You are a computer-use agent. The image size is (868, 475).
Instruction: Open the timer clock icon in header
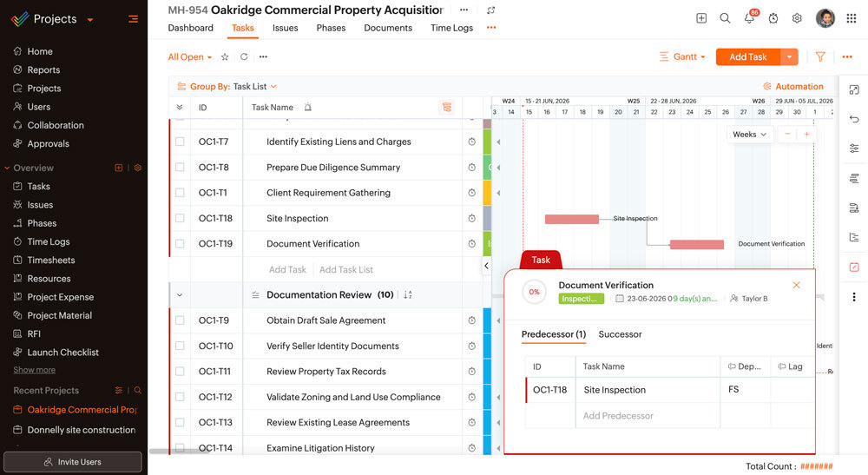pos(773,18)
